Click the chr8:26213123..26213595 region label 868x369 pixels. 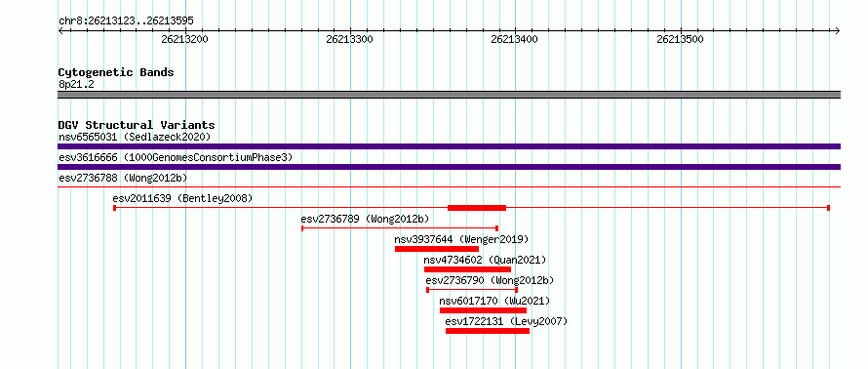coord(126,21)
